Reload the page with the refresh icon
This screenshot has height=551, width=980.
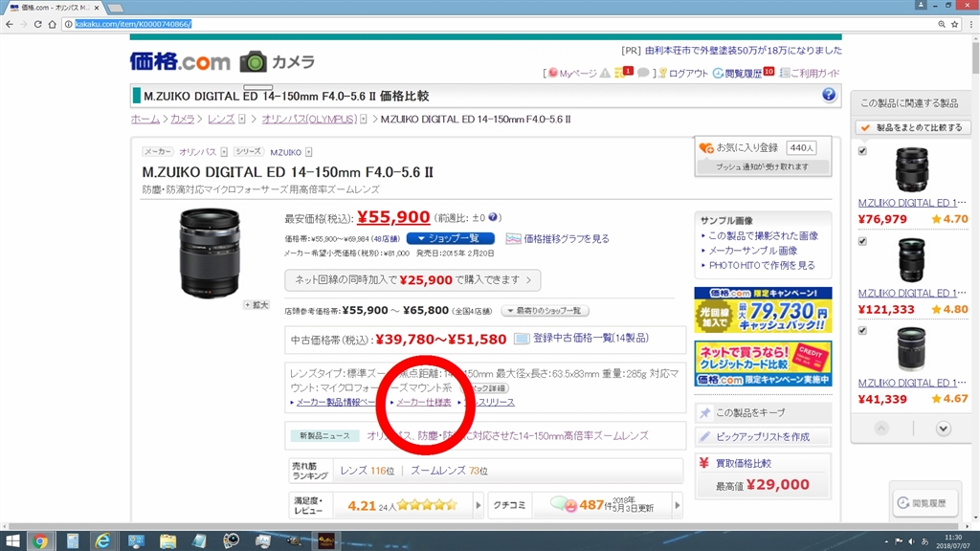click(x=37, y=24)
